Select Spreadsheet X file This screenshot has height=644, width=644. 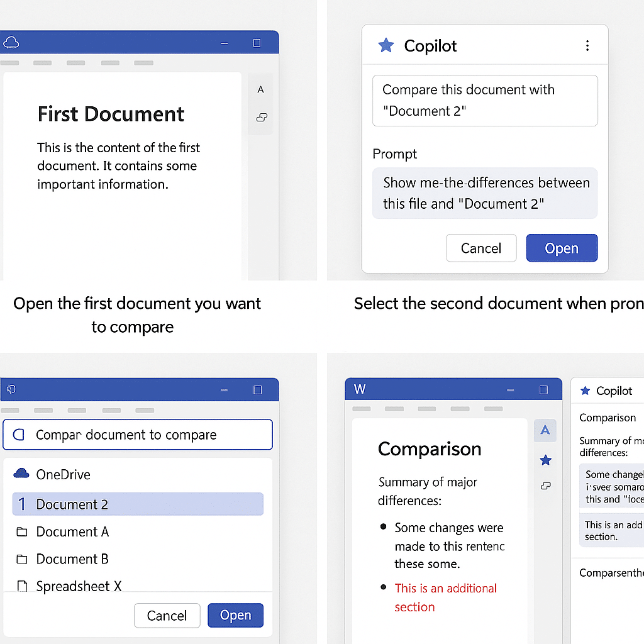click(x=69, y=586)
